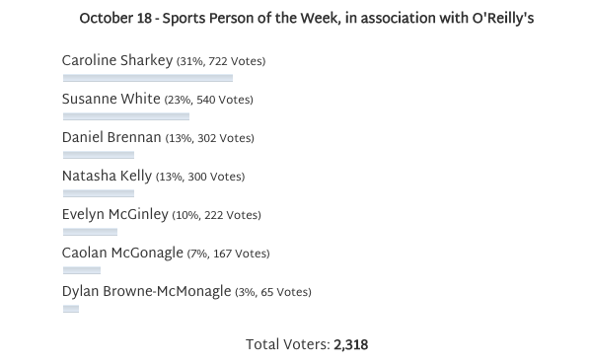Click Dylan Browne-McMonagle's small vote bar
Viewport: 591px width, 364px height.
click(71, 309)
